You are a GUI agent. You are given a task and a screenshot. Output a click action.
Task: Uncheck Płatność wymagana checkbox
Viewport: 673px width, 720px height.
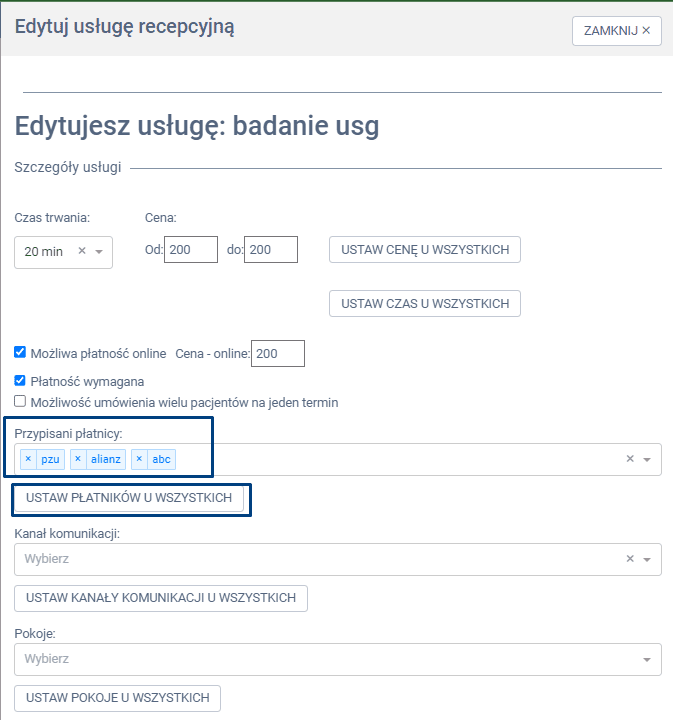pos(20,381)
